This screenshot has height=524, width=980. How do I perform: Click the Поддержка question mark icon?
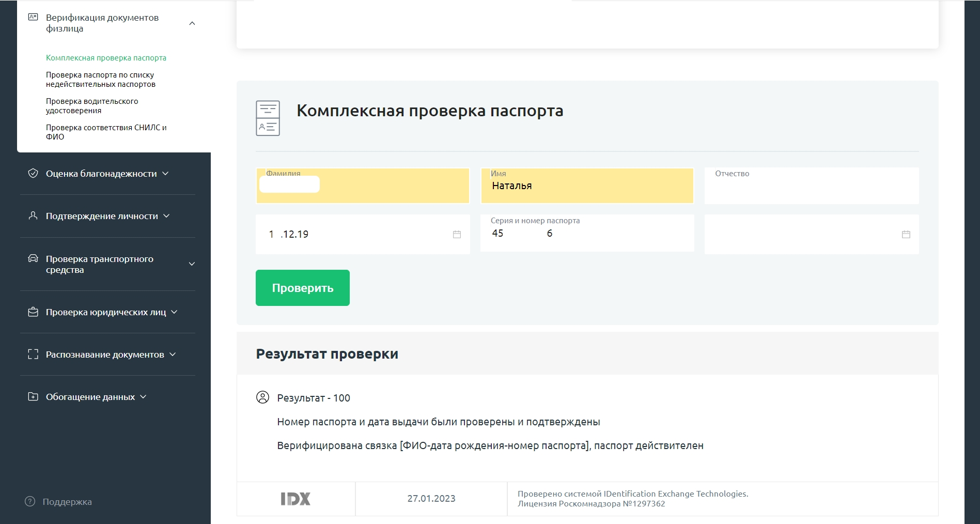pyautogui.click(x=29, y=501)
